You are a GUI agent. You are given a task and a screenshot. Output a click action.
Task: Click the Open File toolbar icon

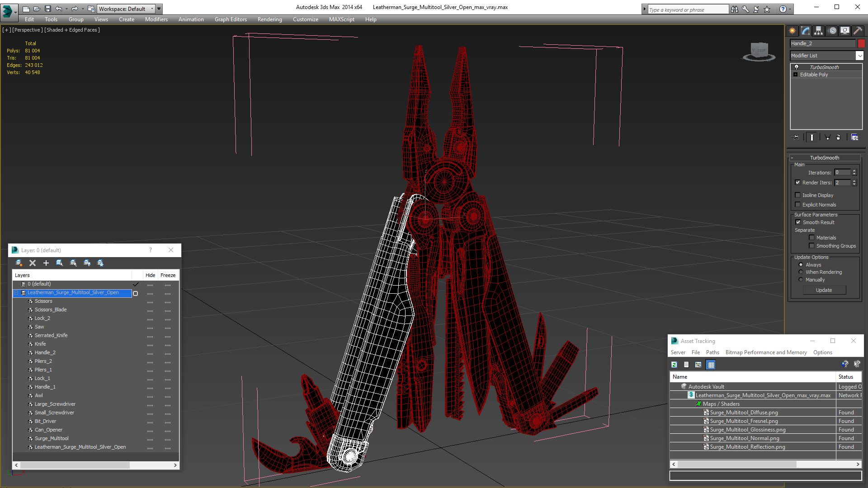tap(37, 9)
